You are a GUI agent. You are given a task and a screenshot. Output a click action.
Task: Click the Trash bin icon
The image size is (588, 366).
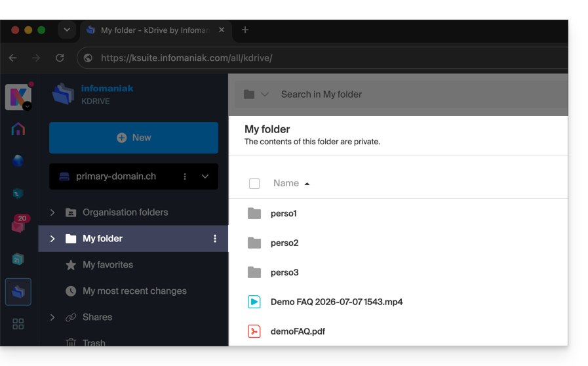click(x=71, y=342)
